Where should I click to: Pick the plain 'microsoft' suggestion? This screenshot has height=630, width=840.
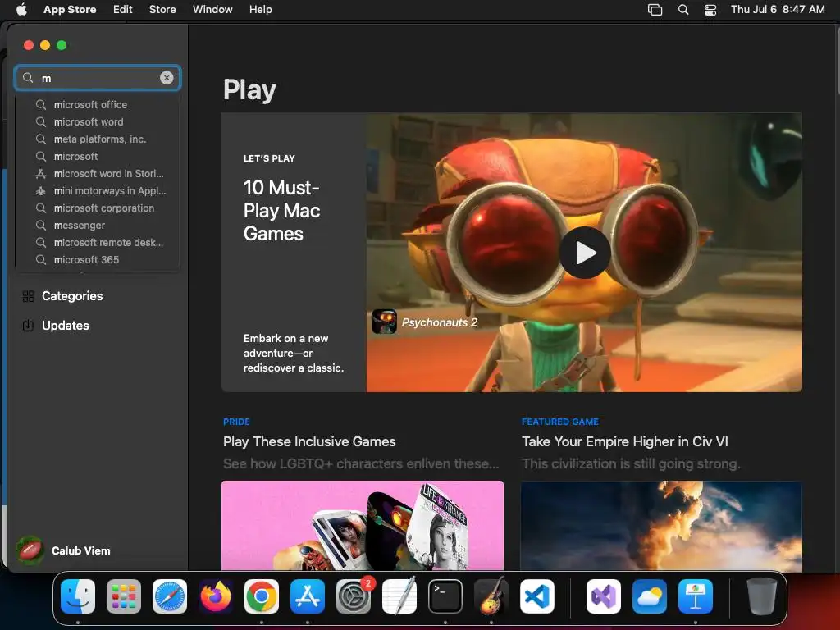98,156
